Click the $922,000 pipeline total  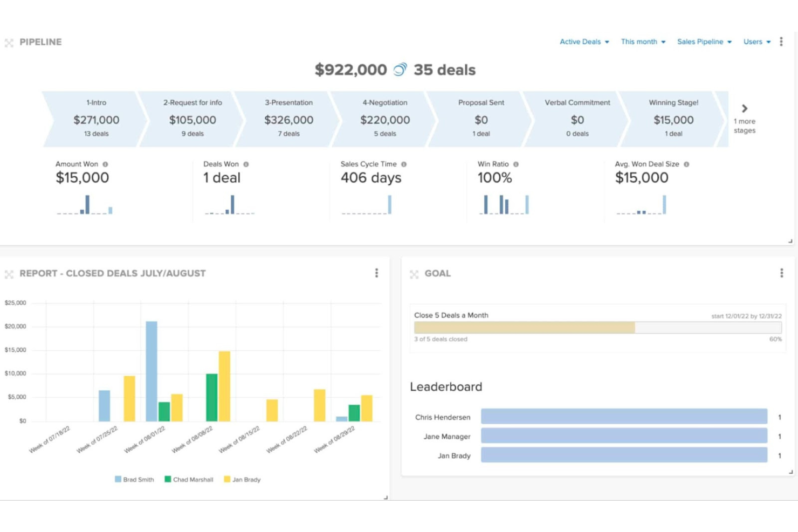coord(351,70)
